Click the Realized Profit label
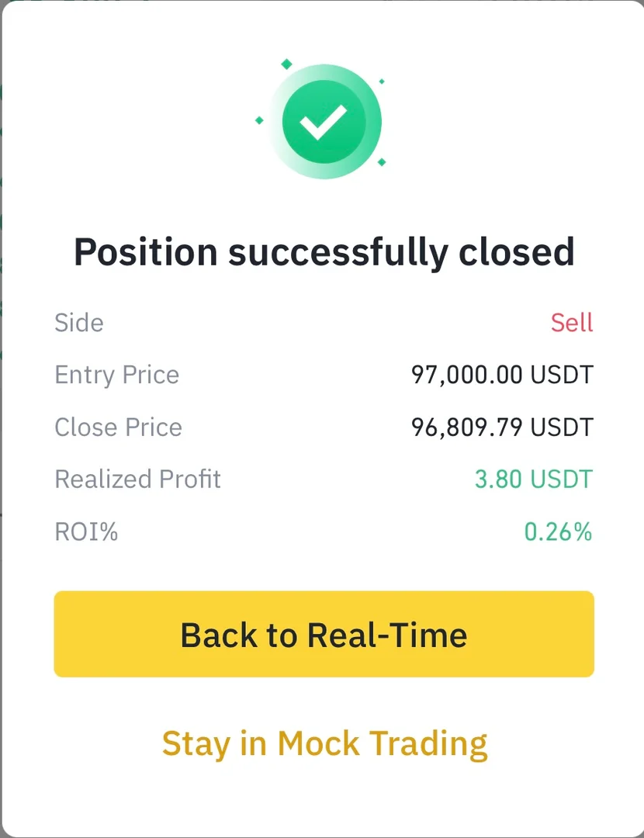Screen dimensions: 644x838 click(x=137, y=479)
